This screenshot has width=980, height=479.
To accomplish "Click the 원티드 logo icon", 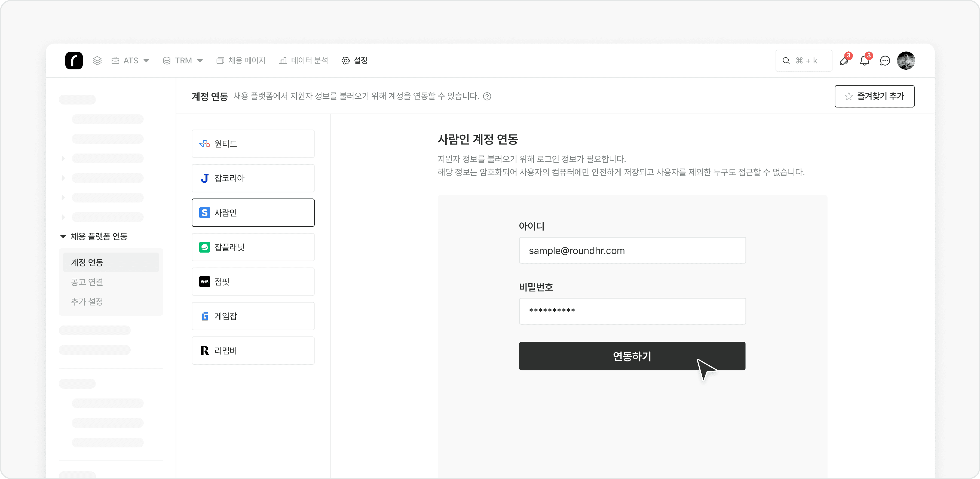I will (205, 144).
